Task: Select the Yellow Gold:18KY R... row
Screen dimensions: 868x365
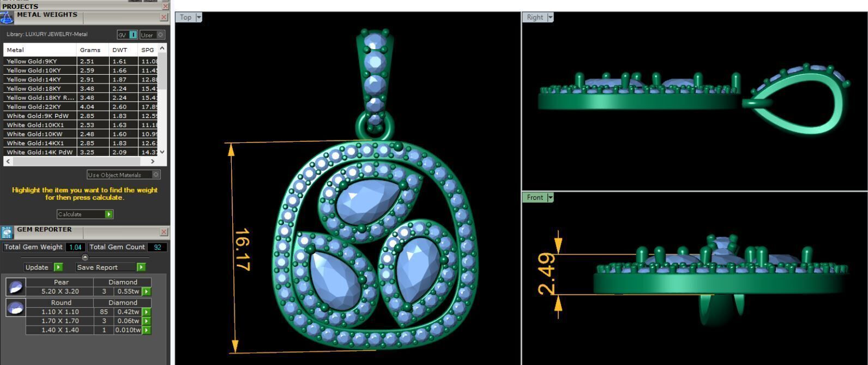Action: 81,98
